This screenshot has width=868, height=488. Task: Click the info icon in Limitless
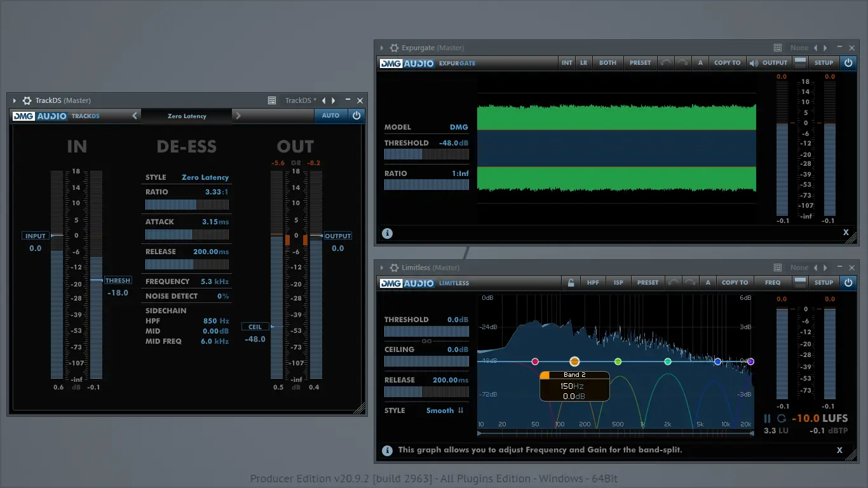pyautogui.click(x=387, y=451)
